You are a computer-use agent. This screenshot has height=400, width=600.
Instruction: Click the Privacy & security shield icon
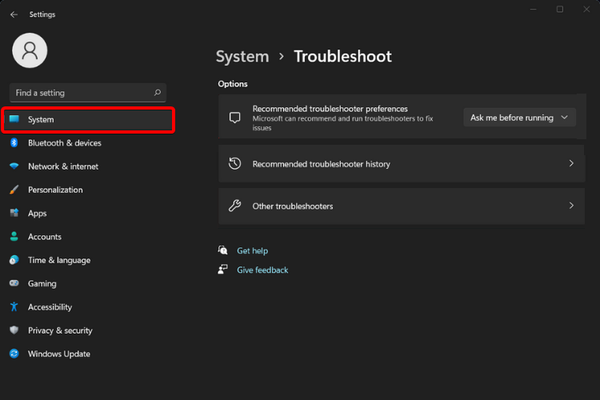(14, 330)
